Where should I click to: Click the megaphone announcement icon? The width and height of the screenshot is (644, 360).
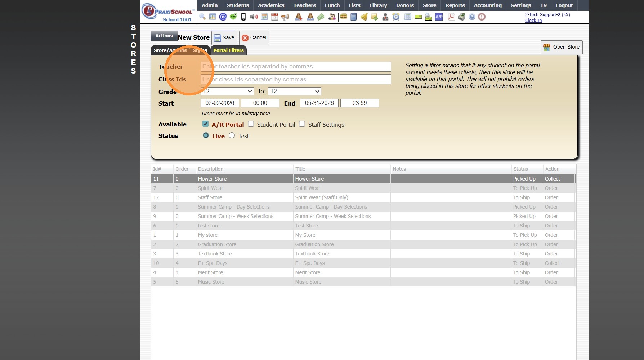285,17
